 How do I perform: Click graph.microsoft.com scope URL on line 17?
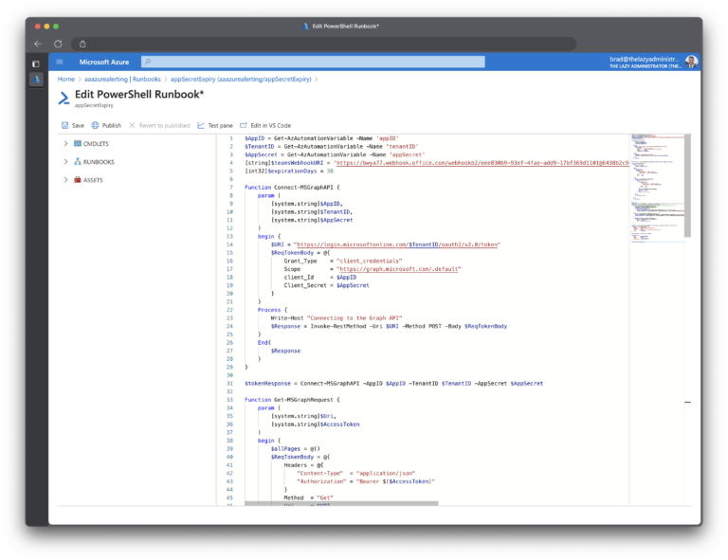[x=398, y=269]
